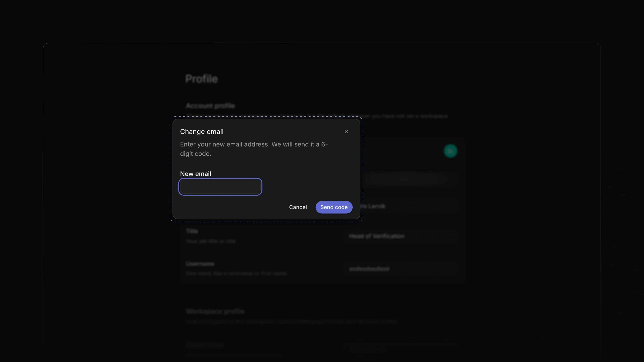Screen dimensions: 644x362
Task: Cancel the email change
Action: point(298,207)
